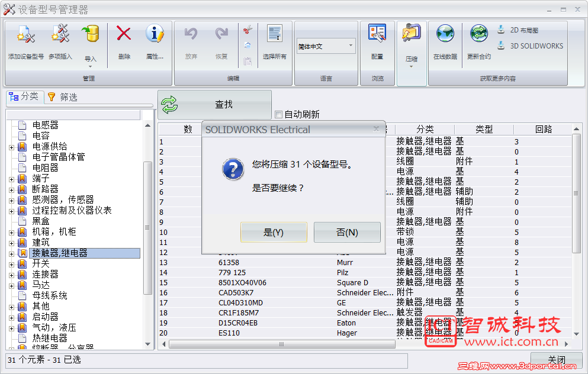Switch to the 分类 tab

pos(25,96)
